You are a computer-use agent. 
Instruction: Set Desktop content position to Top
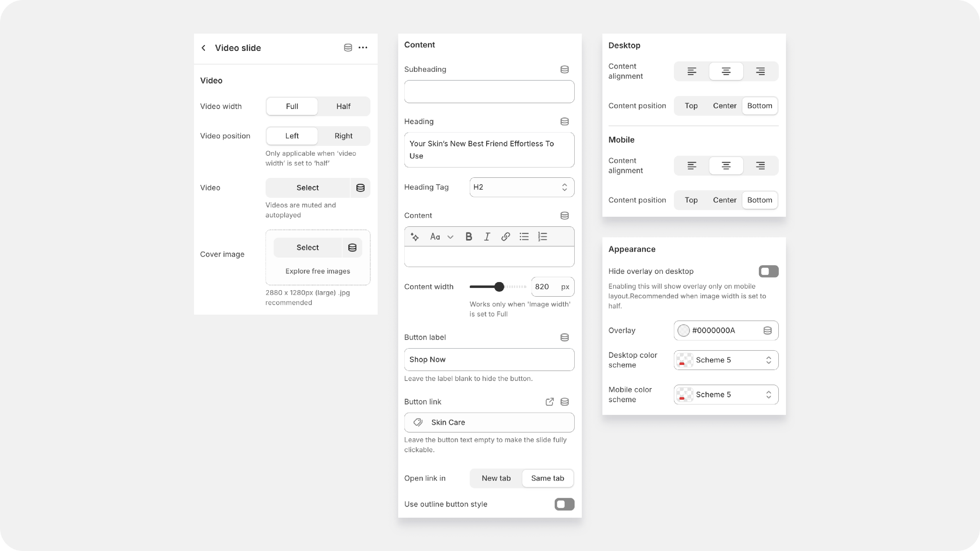point(691,106)
